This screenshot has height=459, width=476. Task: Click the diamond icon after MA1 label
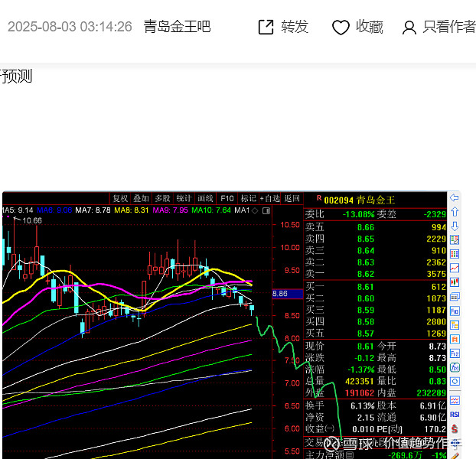(x=255, y=210)
